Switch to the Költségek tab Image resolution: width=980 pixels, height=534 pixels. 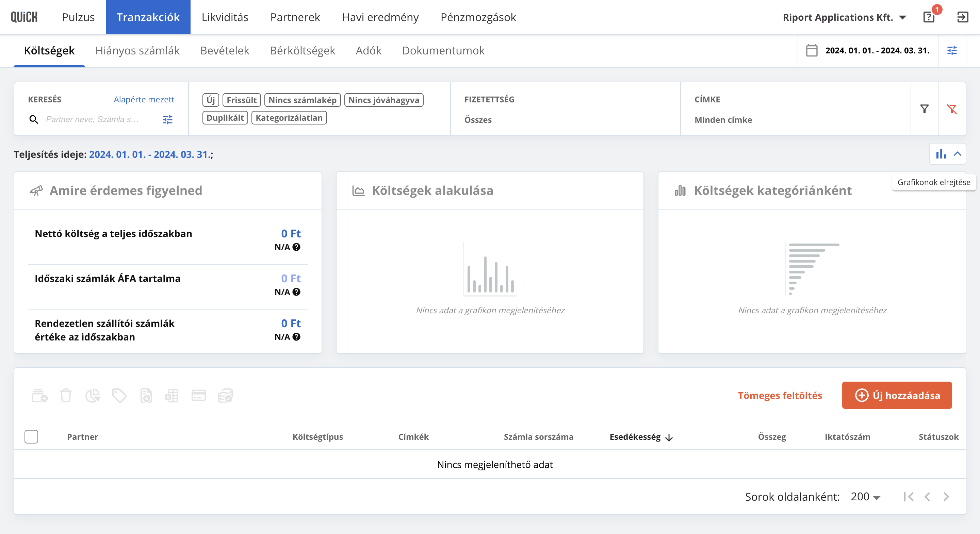pos(49,51)
